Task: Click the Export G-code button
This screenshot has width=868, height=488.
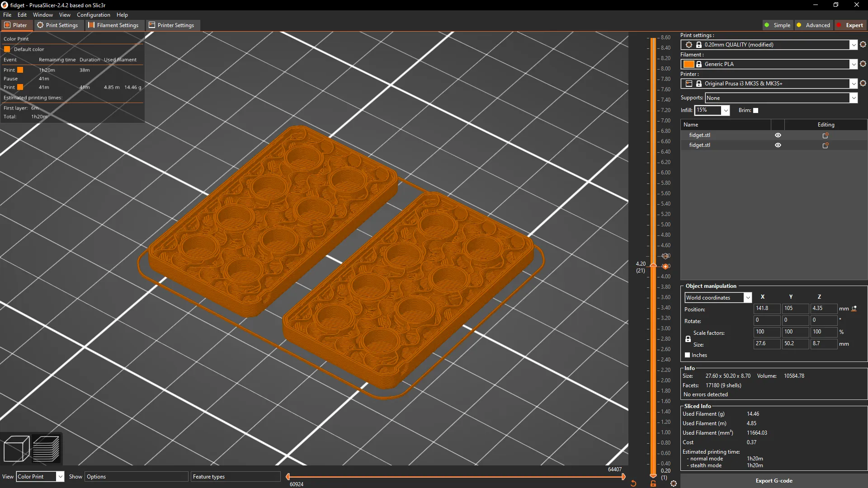Action: coord(774,481)
